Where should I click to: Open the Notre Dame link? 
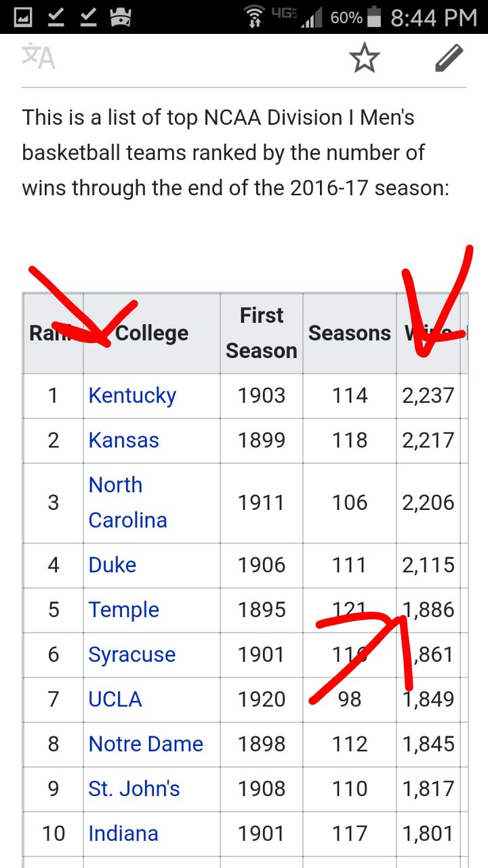(146, 744)
